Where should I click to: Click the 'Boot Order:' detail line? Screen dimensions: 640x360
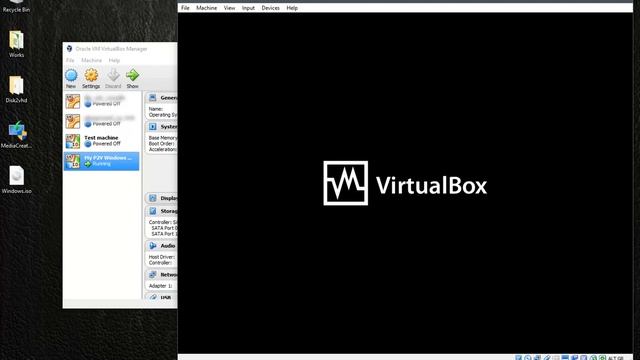click(x=162, y=144)
